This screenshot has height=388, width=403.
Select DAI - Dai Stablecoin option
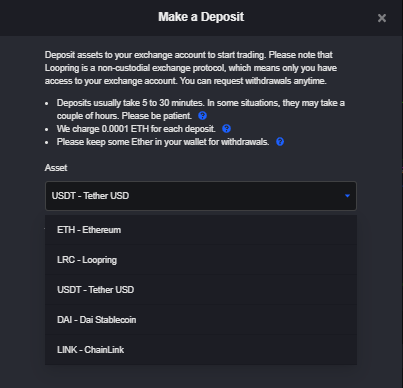pos(201,320)
